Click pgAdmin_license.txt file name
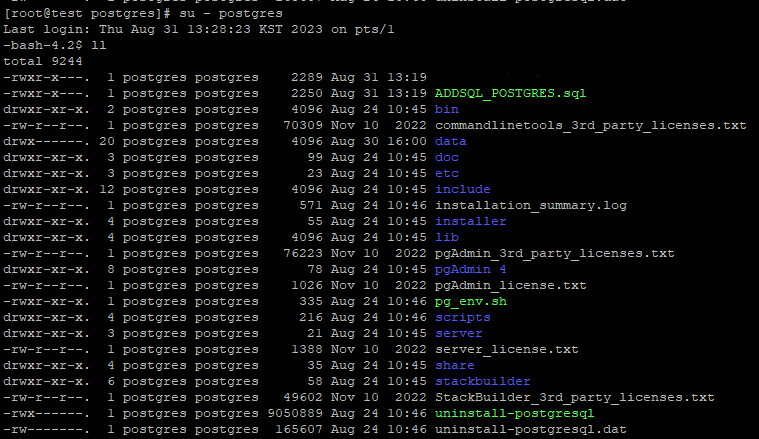 pos(510,285)
